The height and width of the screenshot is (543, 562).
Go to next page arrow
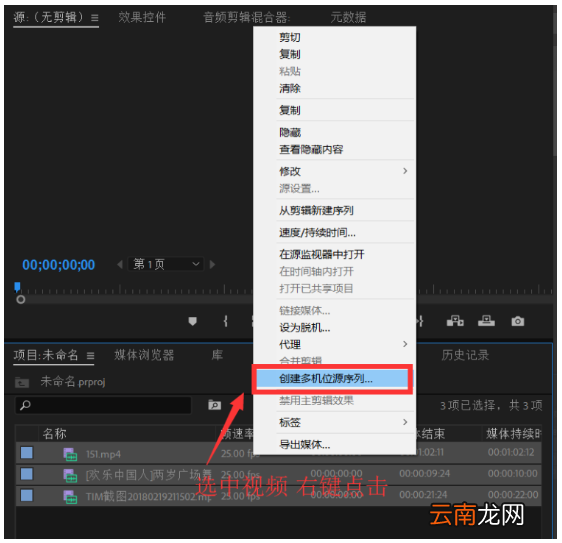(x=212, y=265)
